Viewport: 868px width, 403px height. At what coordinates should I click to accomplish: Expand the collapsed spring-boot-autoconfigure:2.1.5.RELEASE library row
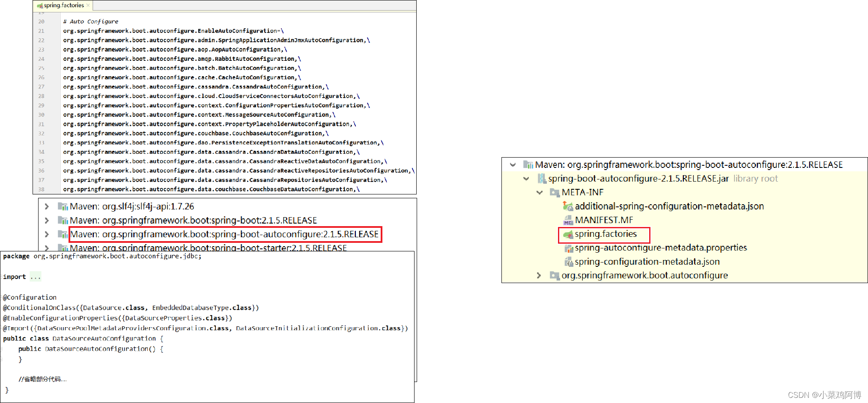tap(47, 234)
